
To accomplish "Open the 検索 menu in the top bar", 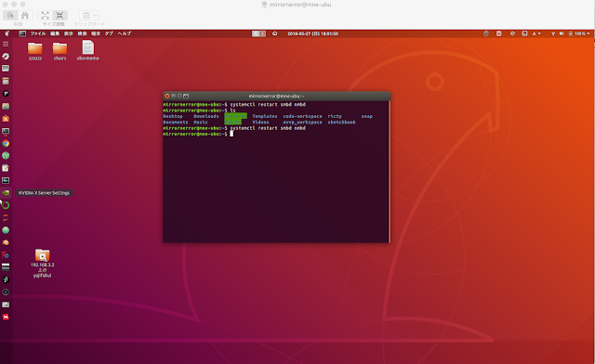I will click(x=83, y=33).
